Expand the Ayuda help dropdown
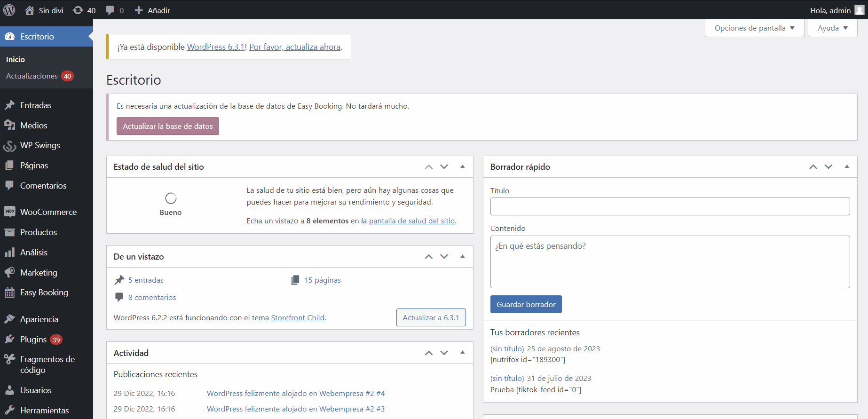 pyautogui.click(x=832, y=28)
